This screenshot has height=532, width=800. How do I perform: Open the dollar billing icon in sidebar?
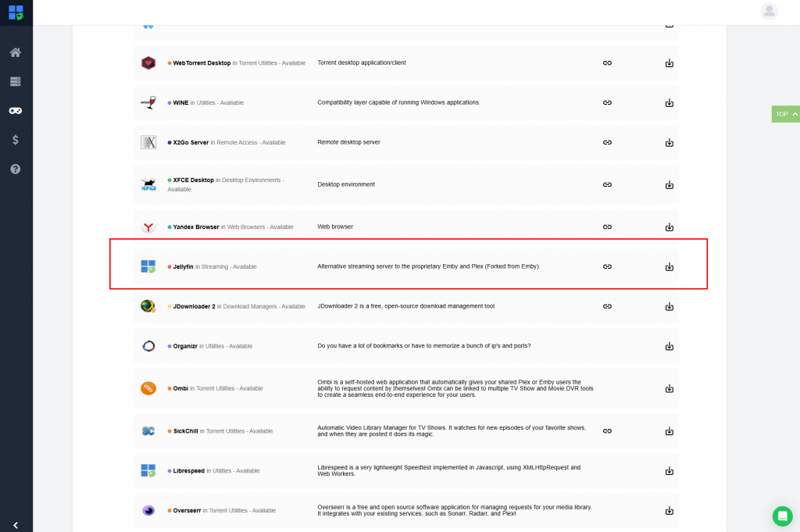16,140
